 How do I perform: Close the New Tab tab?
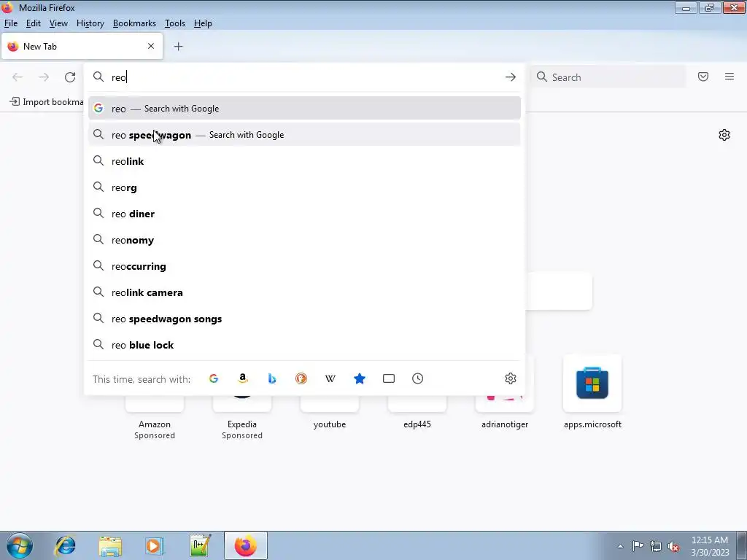(151, 46)
